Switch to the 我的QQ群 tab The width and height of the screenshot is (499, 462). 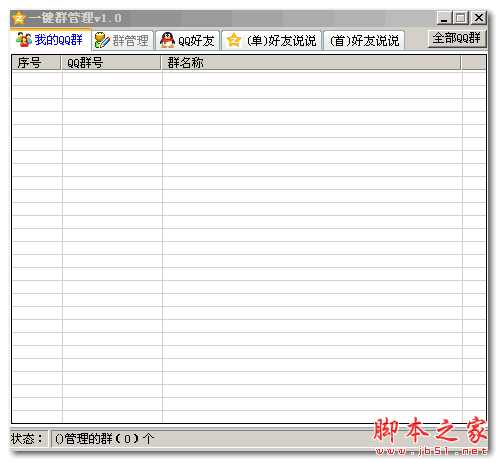point(50,40)
